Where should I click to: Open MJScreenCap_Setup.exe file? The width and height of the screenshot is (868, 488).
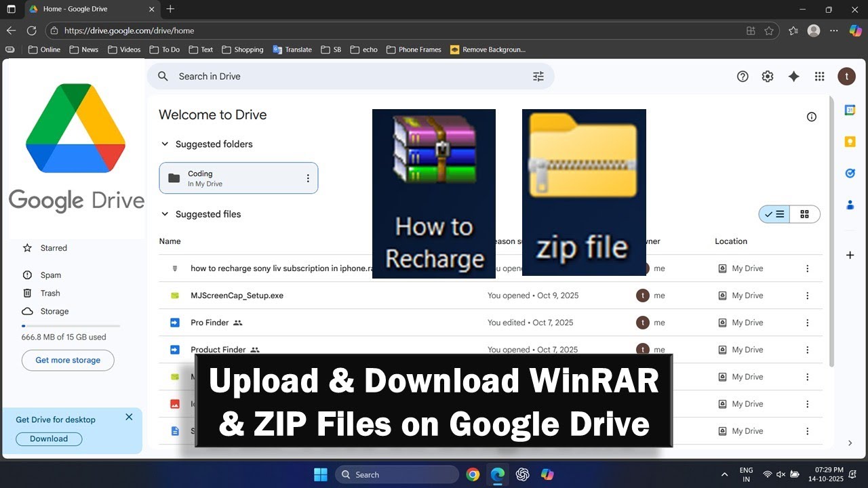pos(237,296)
